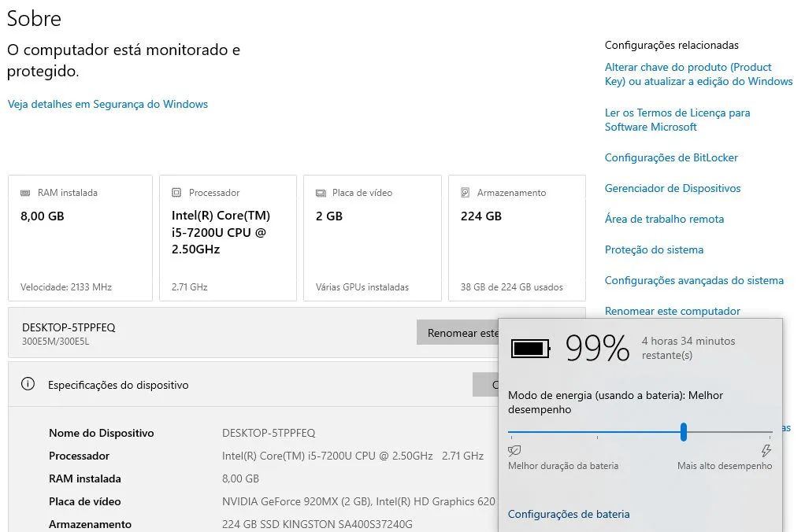Click the DESKTOP-5TPPFEQ computer name heading
Image resolution: width=805 pixels, height=532 pixels.
pyautogui.click(x=69, y=327)
